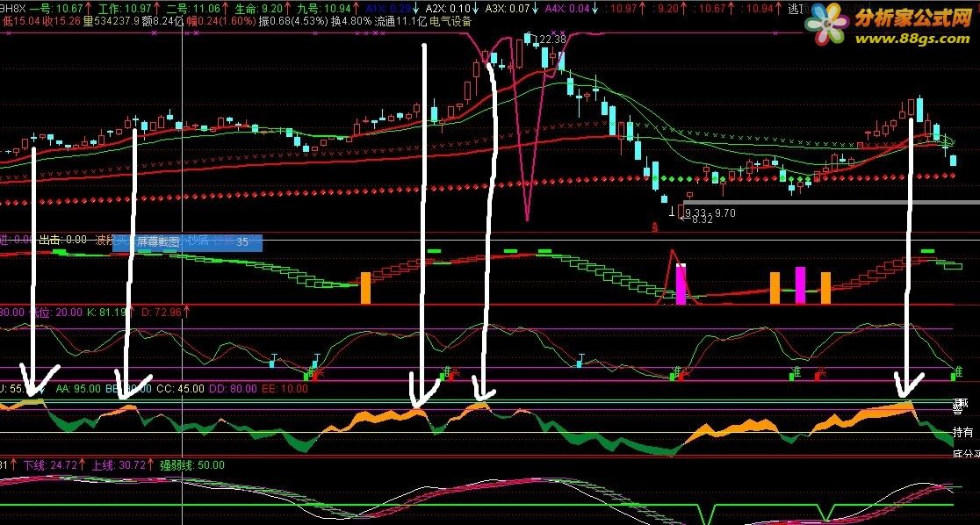Click the 35 on the blue 屏幕截图 tooltip
This screenshot has height=525, width=980.
242,242
